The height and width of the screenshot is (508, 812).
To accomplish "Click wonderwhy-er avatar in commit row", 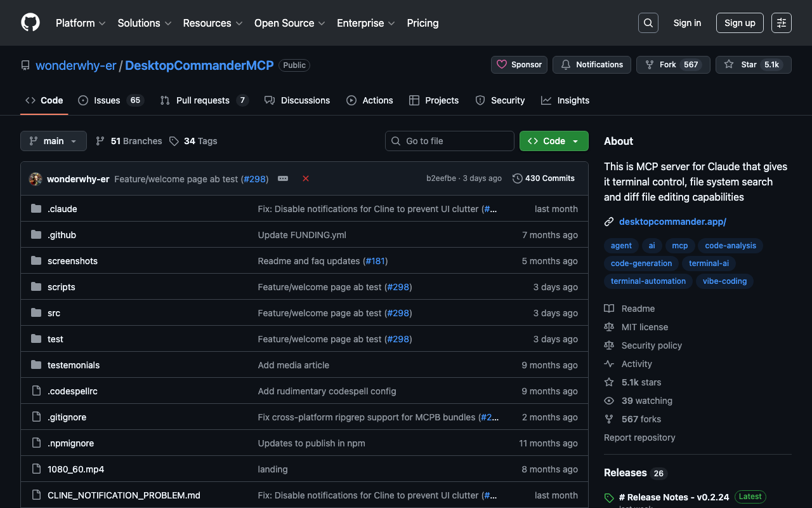I will click(36, 179).
